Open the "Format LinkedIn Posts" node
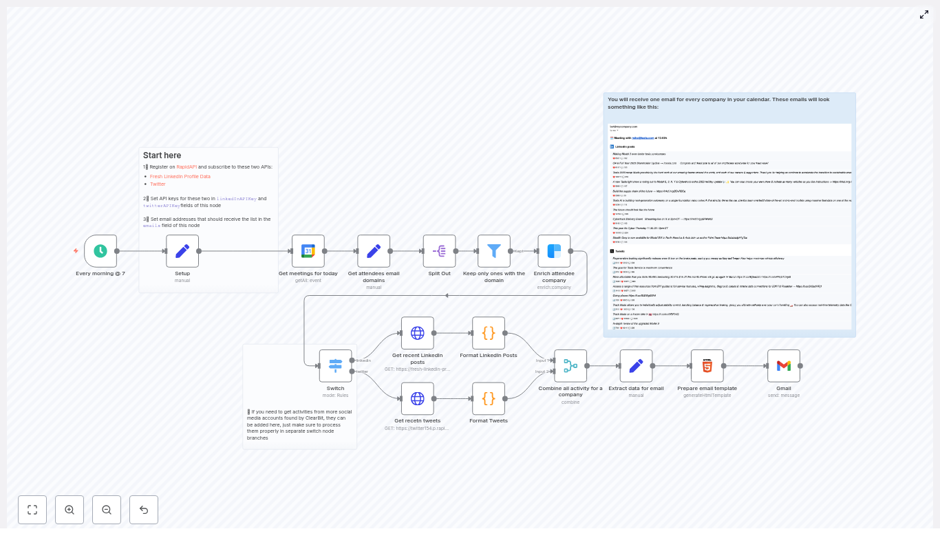 489,333
